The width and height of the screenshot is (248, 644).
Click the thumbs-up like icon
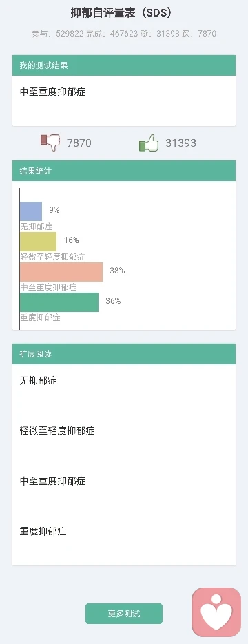(149, 143)
